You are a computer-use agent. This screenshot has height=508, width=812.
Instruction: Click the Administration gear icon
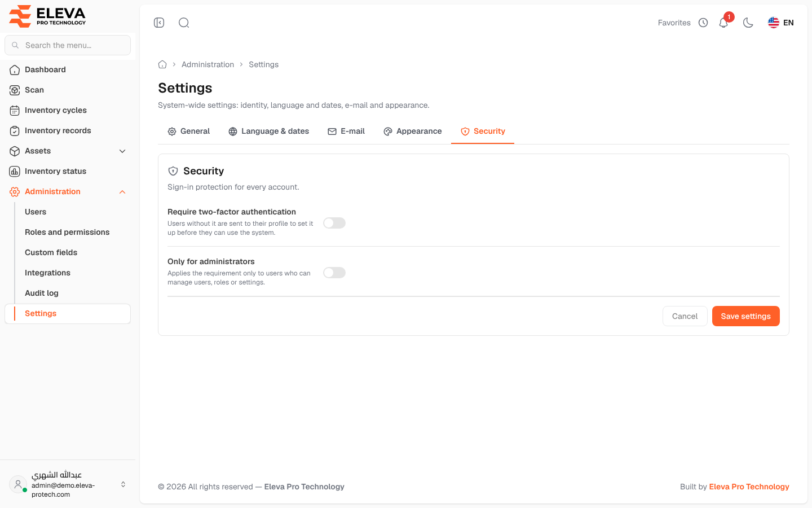click(15, 192)
